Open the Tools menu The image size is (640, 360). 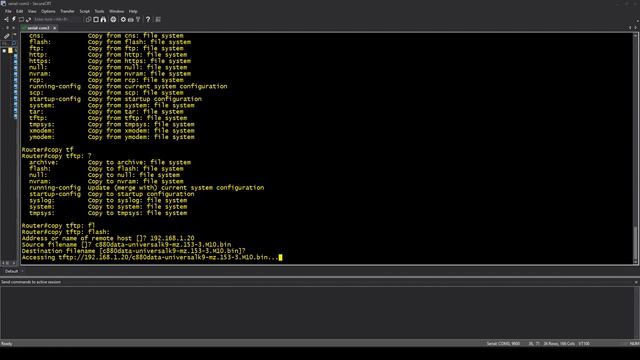[99, 11]
